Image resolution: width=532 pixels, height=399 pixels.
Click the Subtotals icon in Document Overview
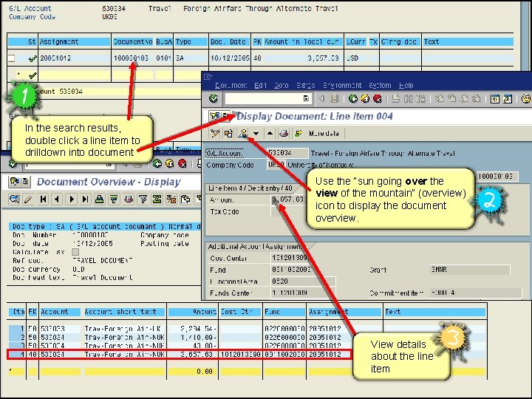(171, 199)
